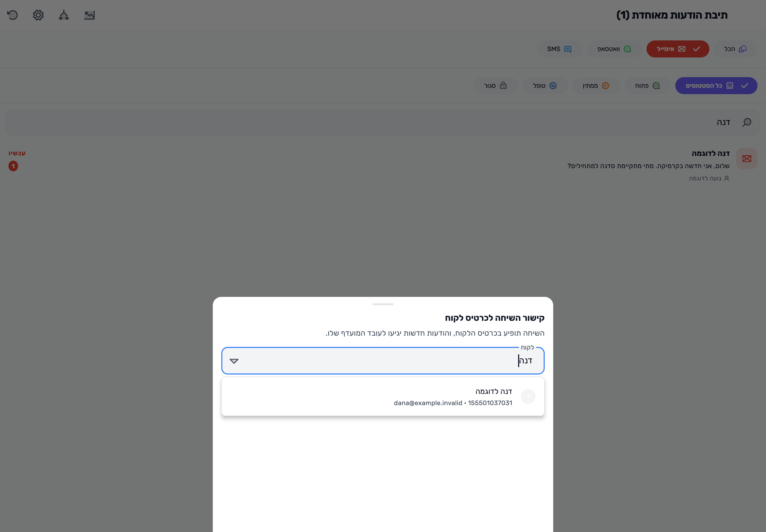The height and width of the screenshot is (532, 766).
Task: Click dana@example.invalid contact details line
Action: click(x=453, y=403)
